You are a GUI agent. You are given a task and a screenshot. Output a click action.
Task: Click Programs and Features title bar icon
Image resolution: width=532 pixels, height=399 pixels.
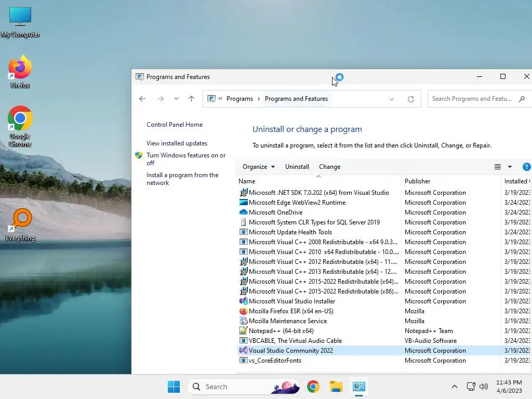coord(139,77)
